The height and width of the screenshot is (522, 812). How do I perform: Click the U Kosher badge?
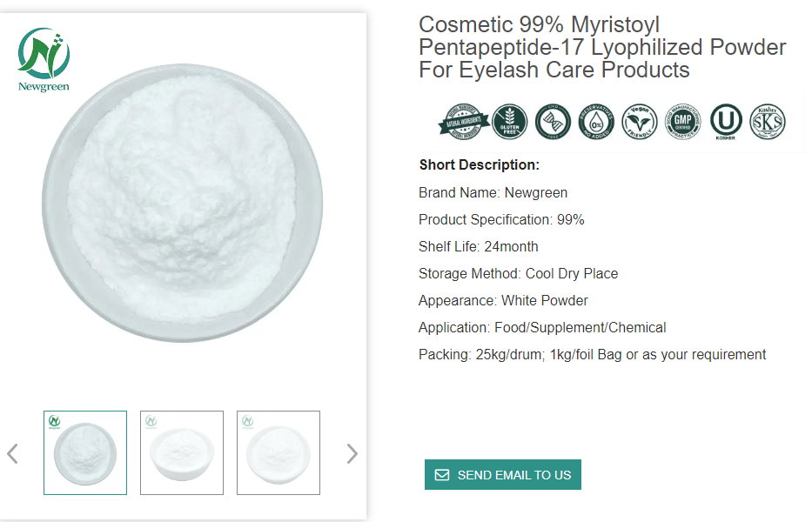(x=726, y=122)
